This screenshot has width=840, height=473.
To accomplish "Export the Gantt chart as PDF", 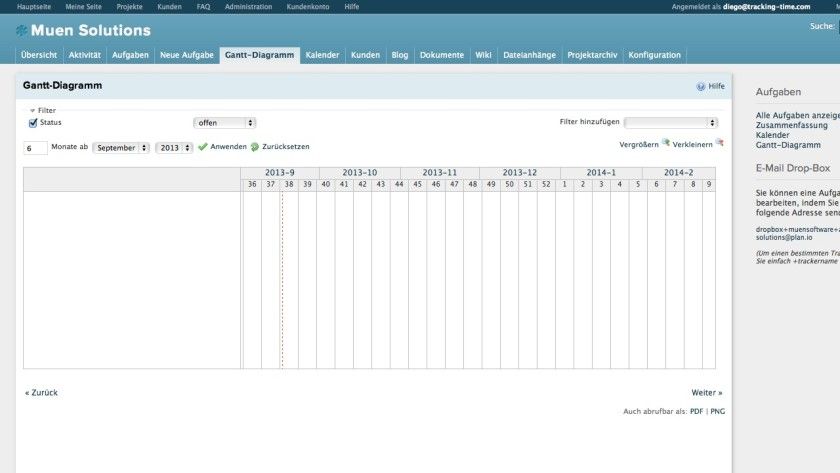I will tap(696, 411).
